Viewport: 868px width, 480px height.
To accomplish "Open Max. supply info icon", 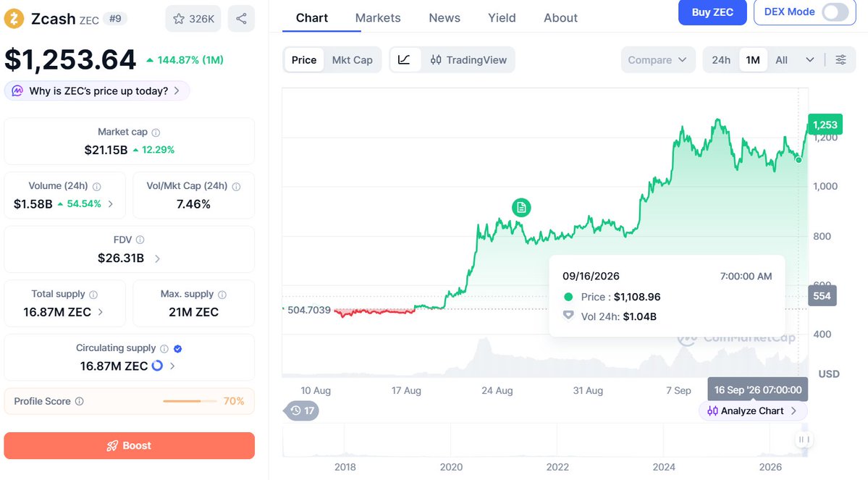I will tap(222, 295).
